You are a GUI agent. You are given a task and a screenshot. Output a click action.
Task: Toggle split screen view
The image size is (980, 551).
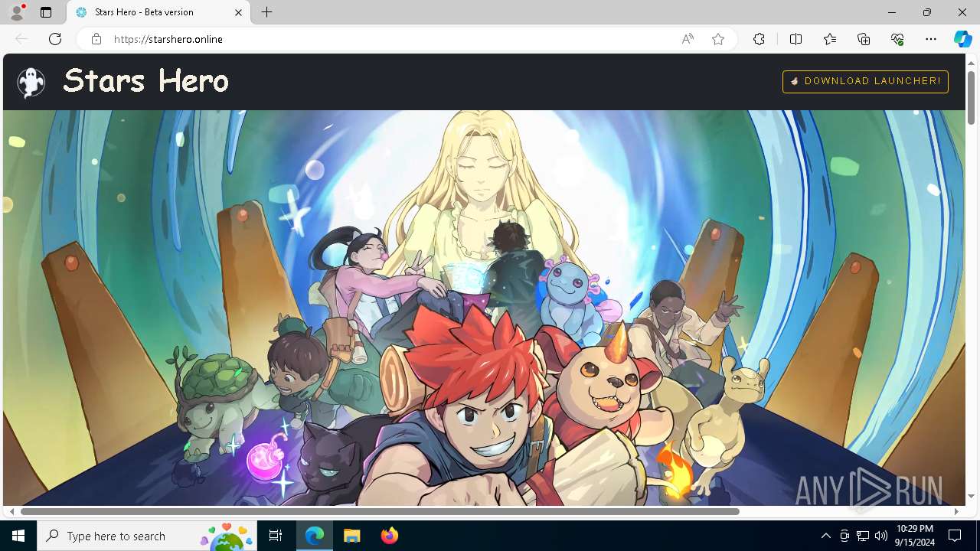click(795, 39)
